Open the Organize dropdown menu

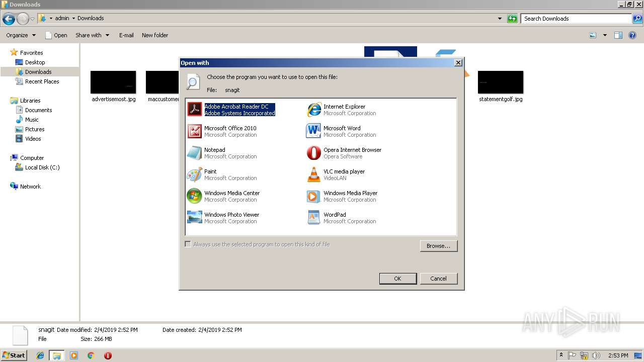click(x=21, y=35)
